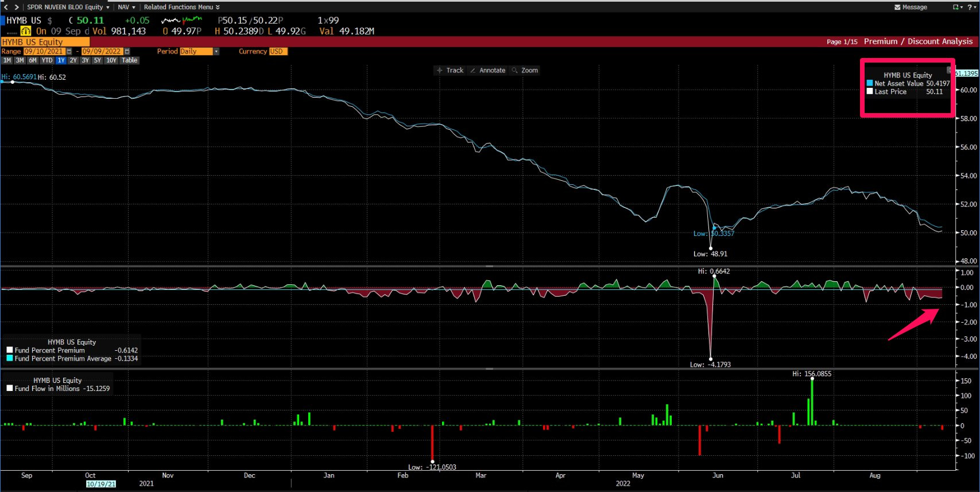Go back with the left arrow

(x=6, y=7)
